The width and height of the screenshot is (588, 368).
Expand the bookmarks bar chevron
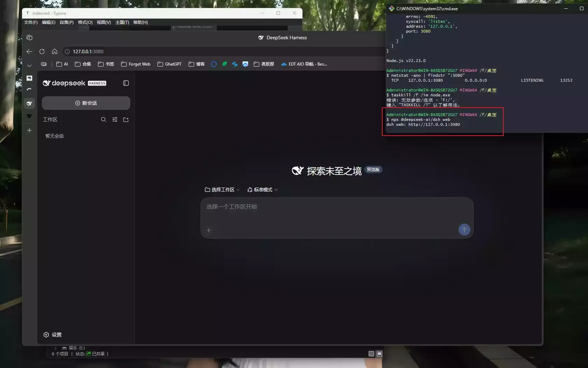[x=29, y=65]
